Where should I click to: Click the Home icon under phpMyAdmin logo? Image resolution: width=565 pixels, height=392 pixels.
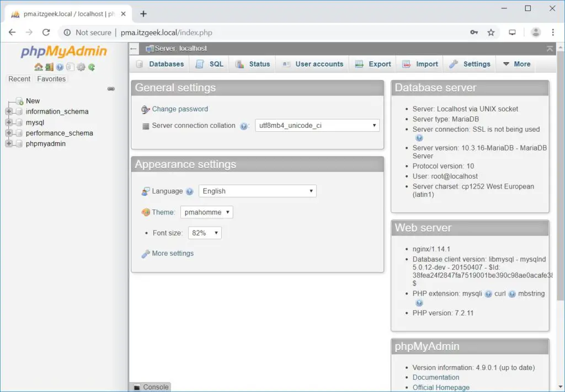click(39, 67)
